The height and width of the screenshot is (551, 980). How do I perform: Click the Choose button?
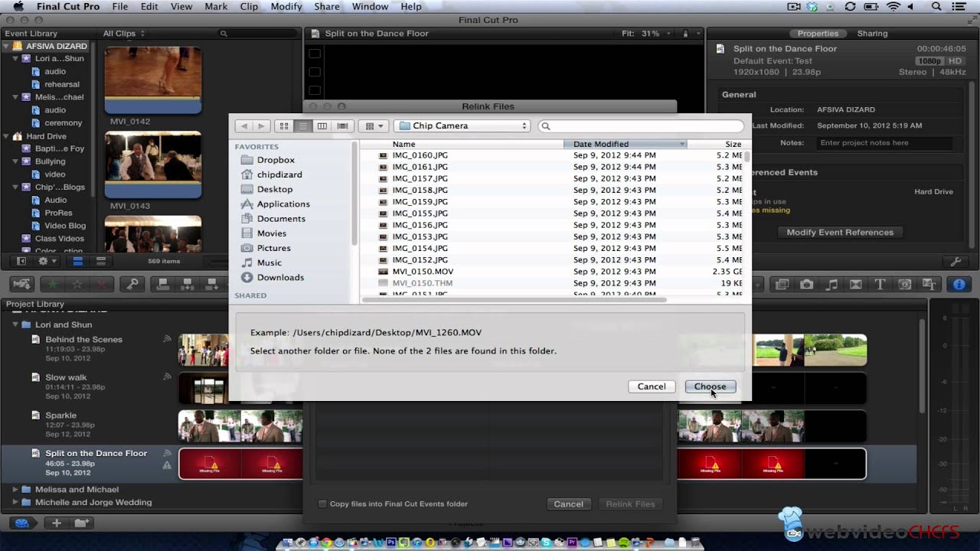point(710,386)
